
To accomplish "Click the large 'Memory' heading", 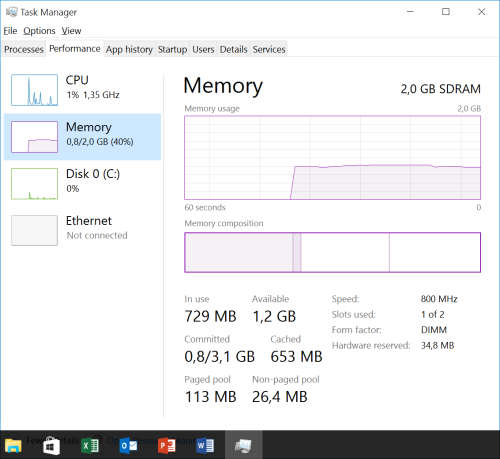I will [223, 86].
